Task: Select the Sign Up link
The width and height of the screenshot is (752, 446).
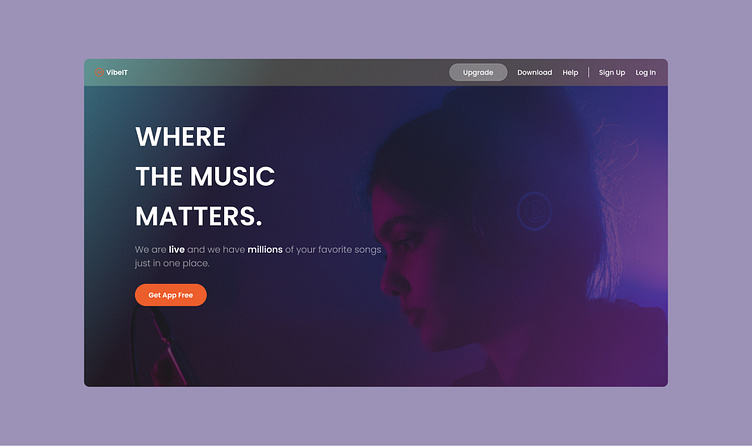Action: pos(611,72)
